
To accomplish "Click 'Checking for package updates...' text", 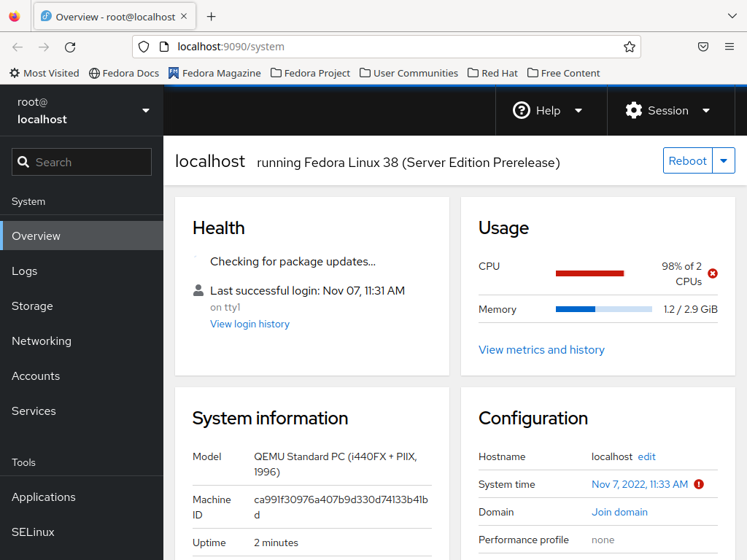I will (x=293, y=262).
